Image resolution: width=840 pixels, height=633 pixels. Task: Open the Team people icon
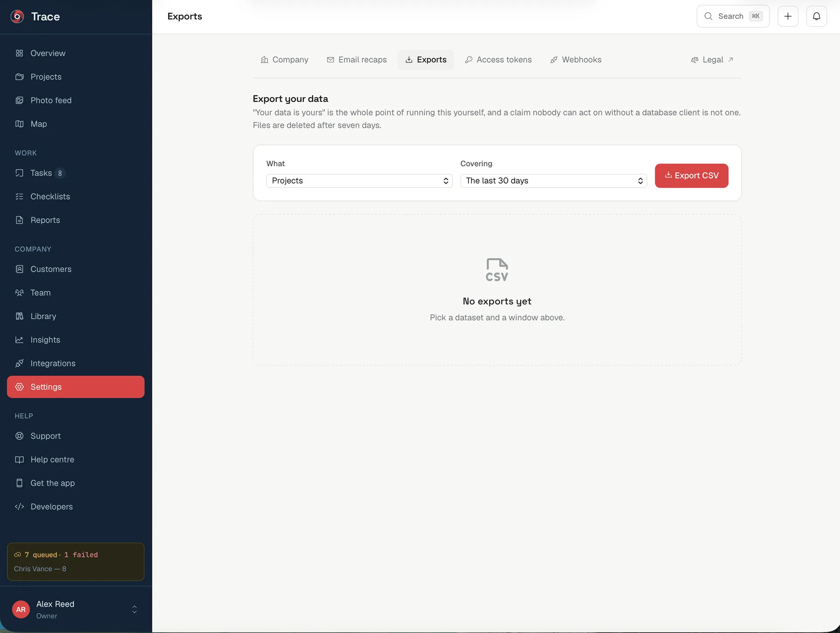[19, 293]
